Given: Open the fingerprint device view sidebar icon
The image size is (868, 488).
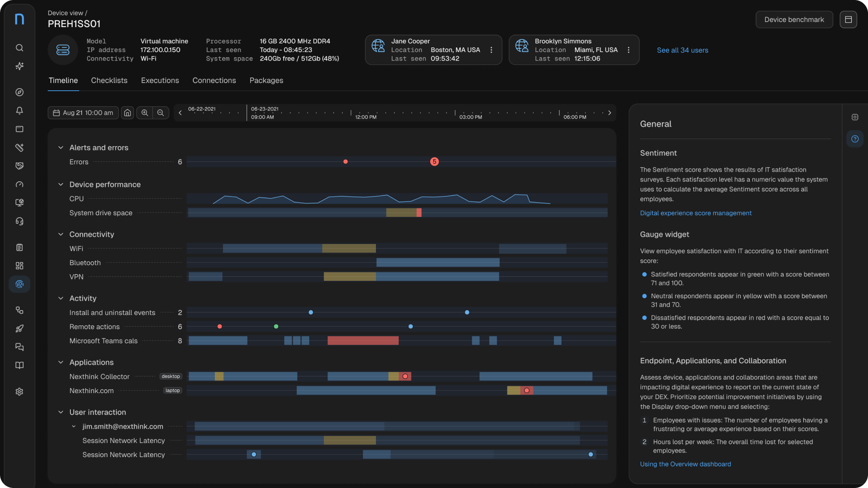Looking at the screenshot, I should click(x=19, y=284).
